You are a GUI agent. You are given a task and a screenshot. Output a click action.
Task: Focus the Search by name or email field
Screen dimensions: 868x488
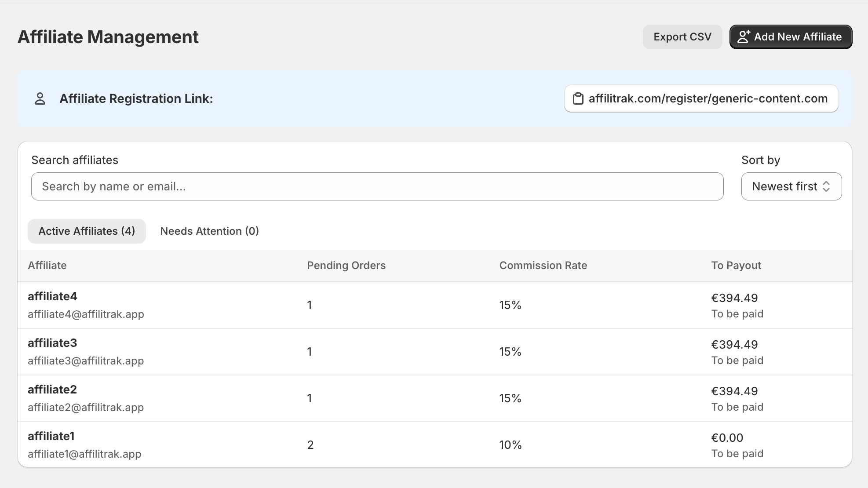pyautogui.click(x=377, y=186)
